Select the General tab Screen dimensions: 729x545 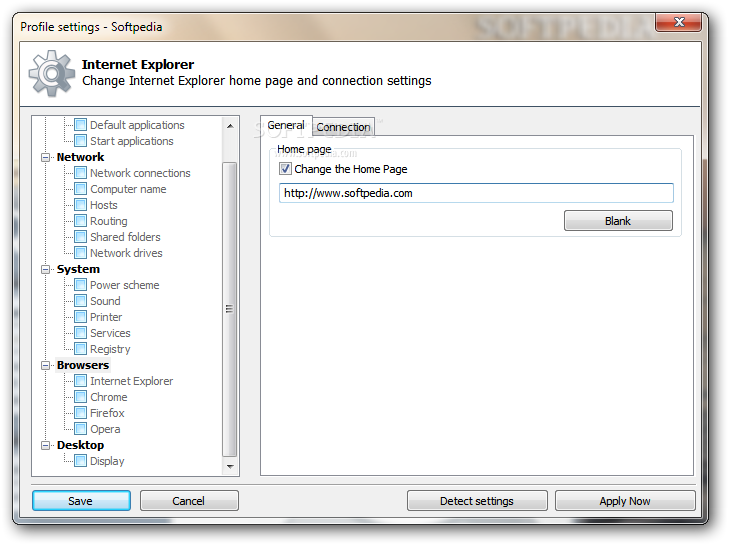(x=286, y=125)
